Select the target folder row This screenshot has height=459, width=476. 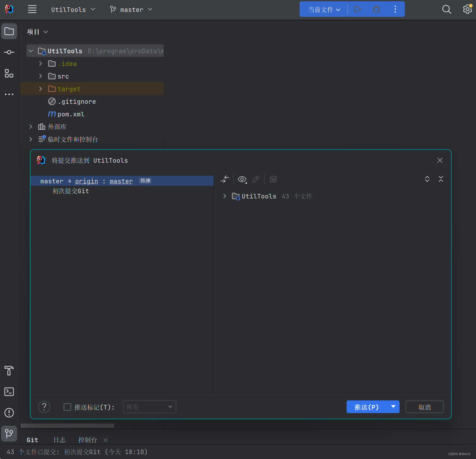click(x=92, y=89)
